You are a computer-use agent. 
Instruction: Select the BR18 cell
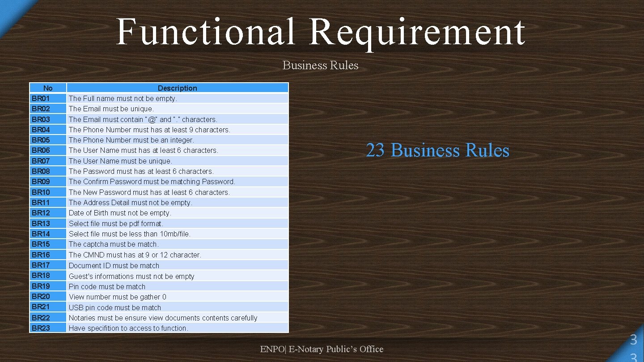(x=48, y=276)
